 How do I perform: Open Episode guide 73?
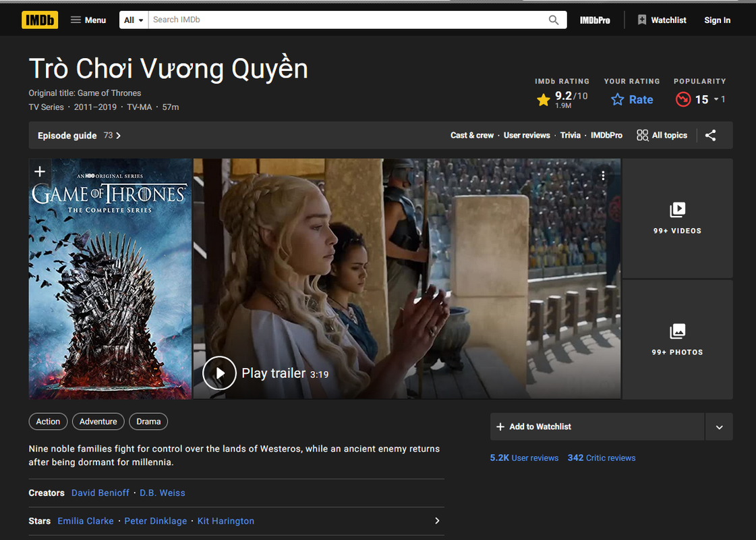point(79,136)
